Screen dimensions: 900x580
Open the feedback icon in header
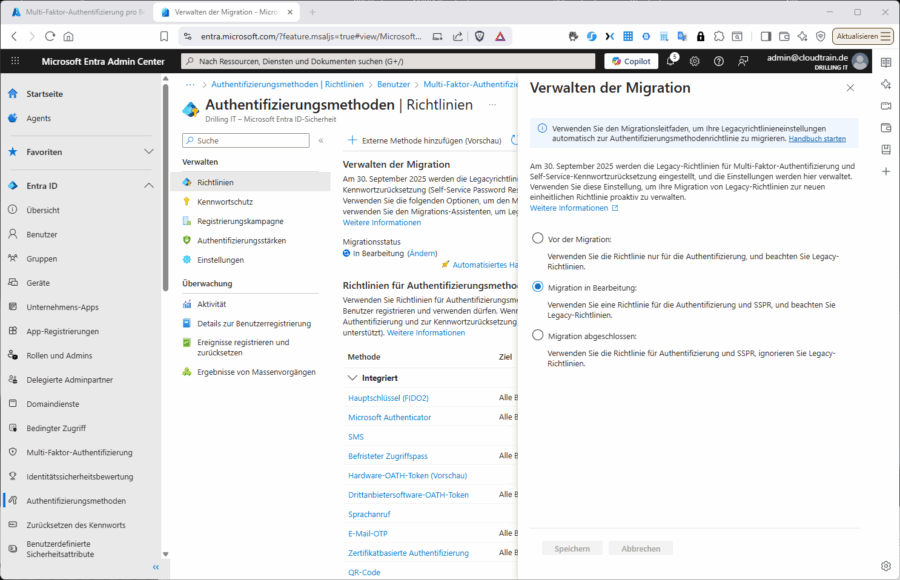(x=743, y=61)
